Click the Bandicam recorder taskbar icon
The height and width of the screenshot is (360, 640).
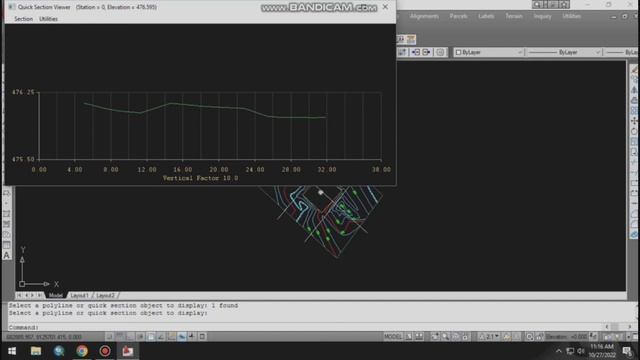coord(105,351)
